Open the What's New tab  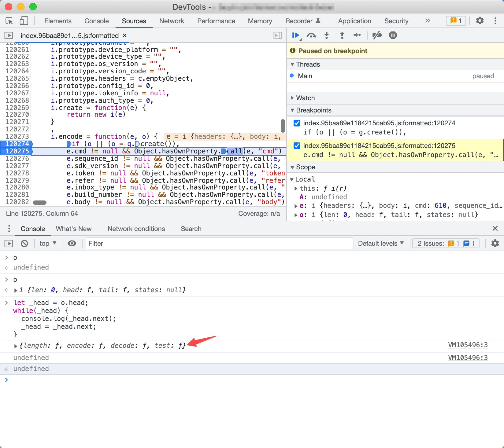coord(73,229)
